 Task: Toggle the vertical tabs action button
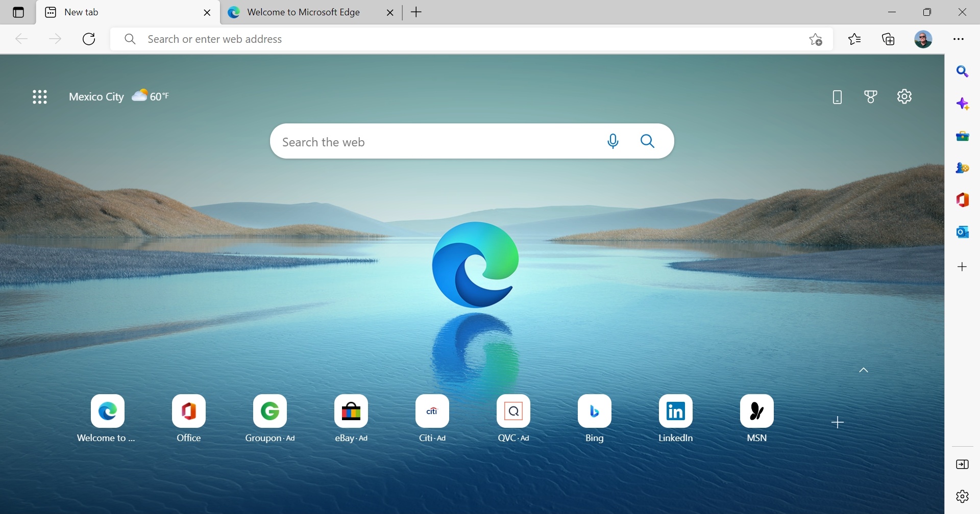tap(18, 12)
